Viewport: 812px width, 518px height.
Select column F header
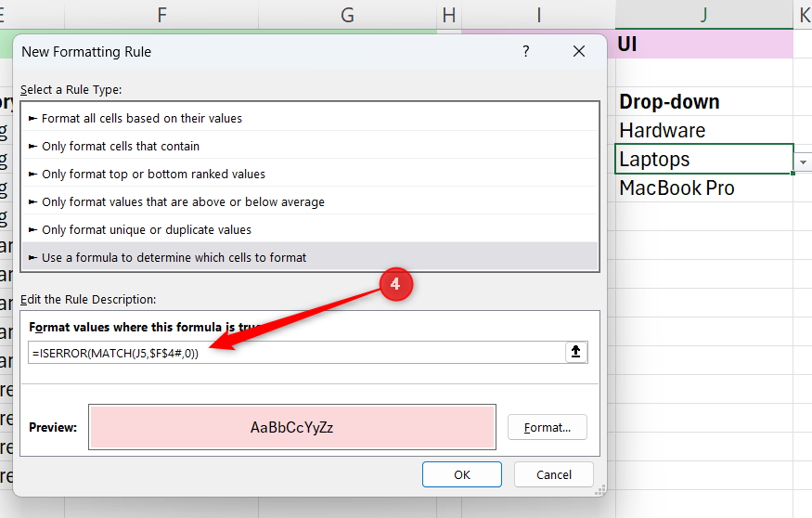point(161,15)
